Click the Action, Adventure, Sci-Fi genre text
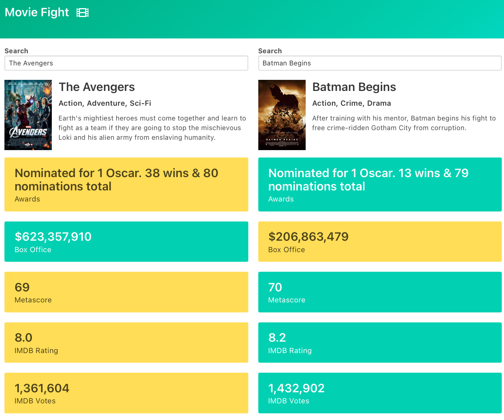Image resolution: width=504 pixels, height=420 pixels. coord(105,103)
